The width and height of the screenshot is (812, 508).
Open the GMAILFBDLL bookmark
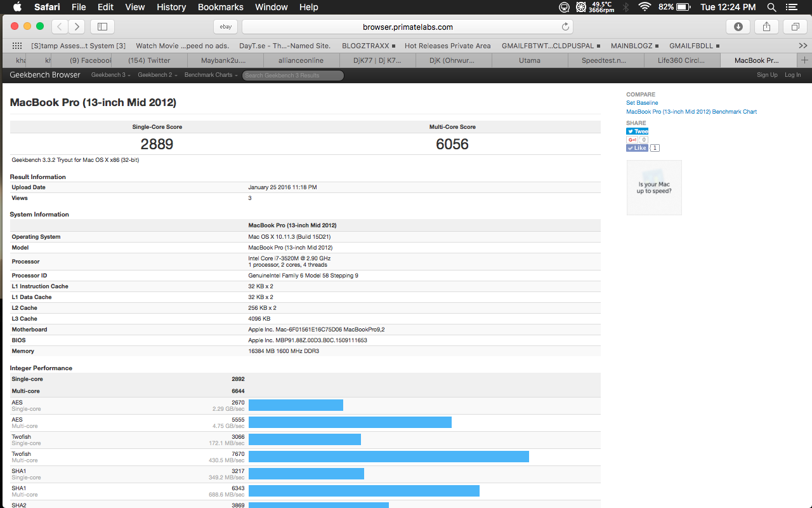tap(694, 46)
